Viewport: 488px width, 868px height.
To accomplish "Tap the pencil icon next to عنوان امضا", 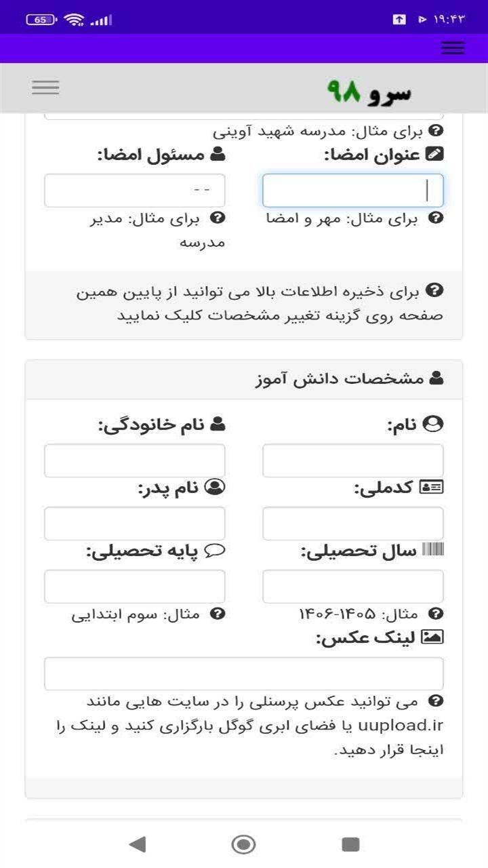I will click(x=434, y=154).
